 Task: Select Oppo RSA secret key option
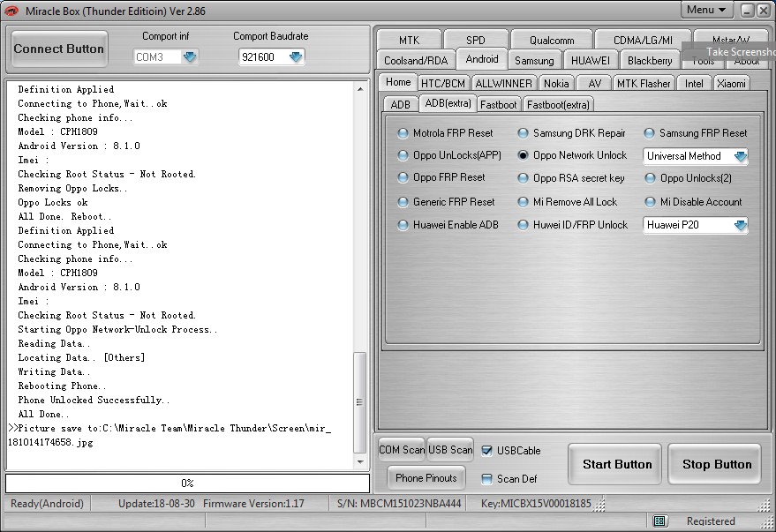pos(523,178)
